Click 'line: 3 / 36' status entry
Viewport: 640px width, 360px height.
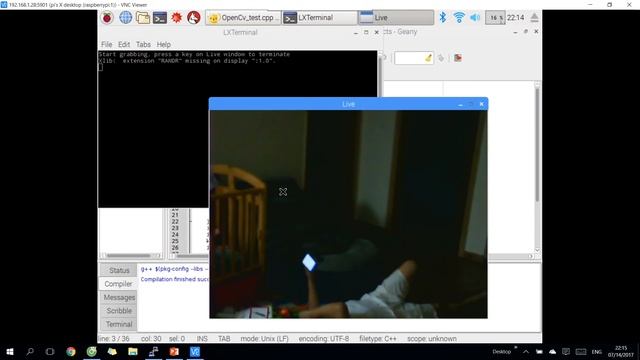tap(114, 338)
